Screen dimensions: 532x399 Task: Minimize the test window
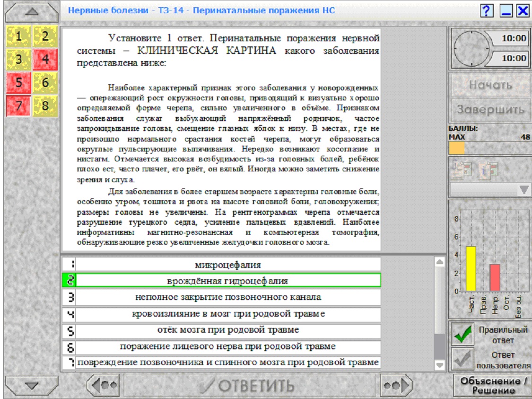[506, 11]
